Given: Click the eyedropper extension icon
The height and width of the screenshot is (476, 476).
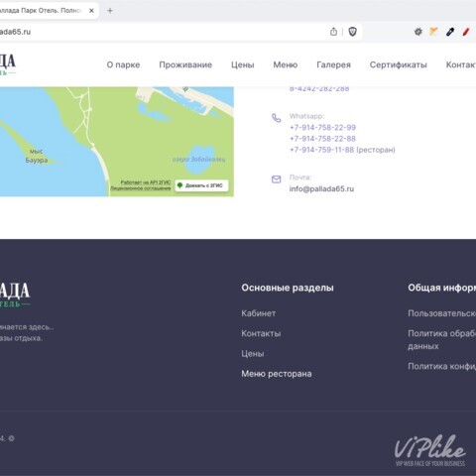Looking at the screenshot, I should pyautogui.click(x=450, y=32).
